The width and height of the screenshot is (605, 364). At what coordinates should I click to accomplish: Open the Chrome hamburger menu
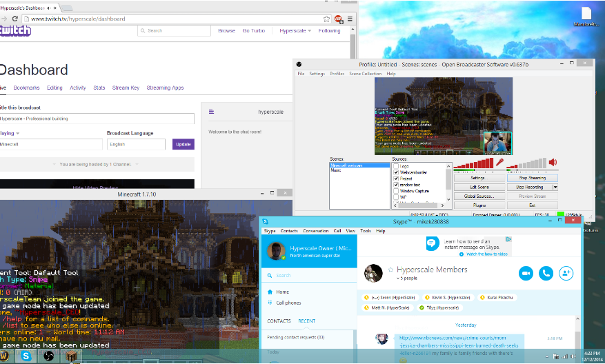pyautogui.click(x=350, y=19)
